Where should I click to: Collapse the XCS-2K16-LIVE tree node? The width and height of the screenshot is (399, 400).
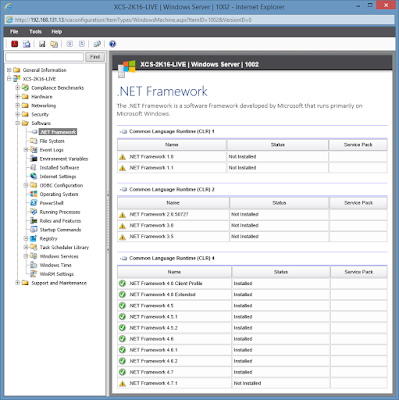9,79
